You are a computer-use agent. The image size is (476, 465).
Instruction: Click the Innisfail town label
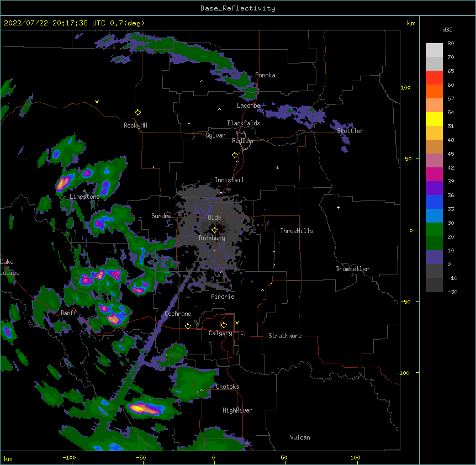(229, 180)
